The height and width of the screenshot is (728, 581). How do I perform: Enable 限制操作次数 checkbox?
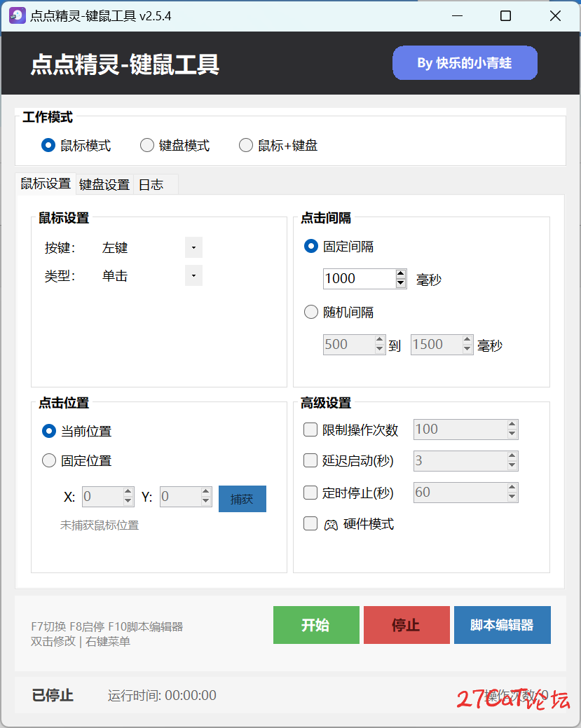(x=310, y=430)
